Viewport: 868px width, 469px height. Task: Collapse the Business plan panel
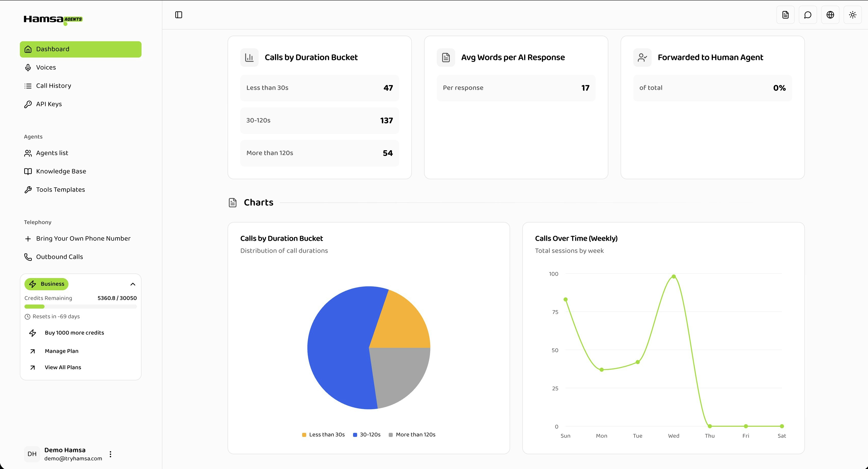click(x=132, y=284)
